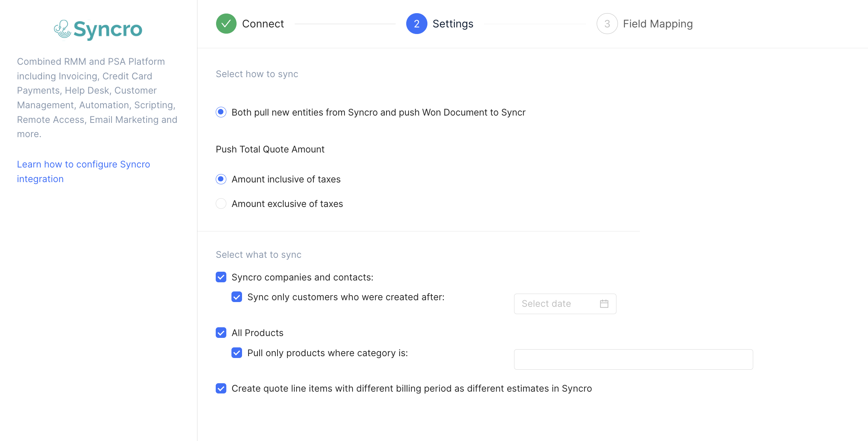Go to the Field Mapping step
Viewport: 868px width, 441px height.
click(x=657, y=24)
